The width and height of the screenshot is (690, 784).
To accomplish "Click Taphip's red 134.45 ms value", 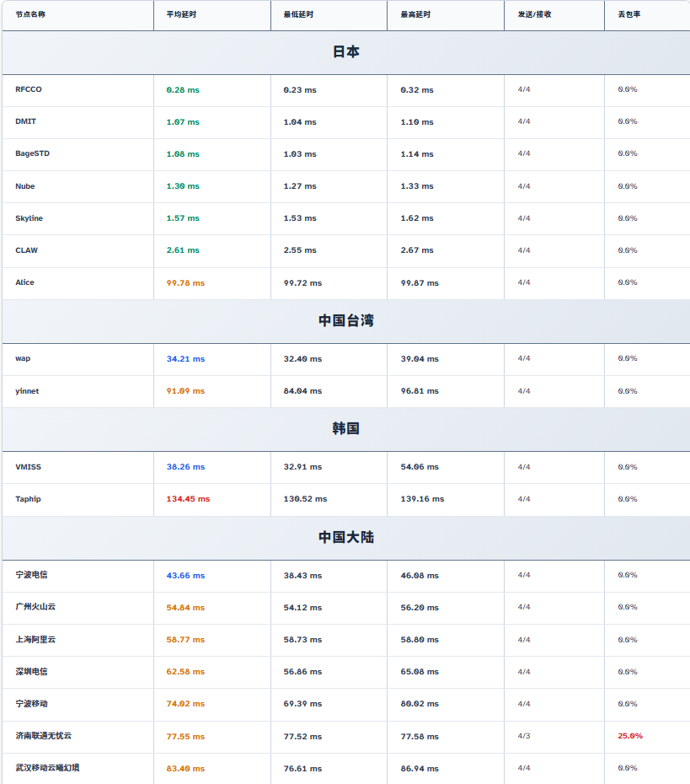I will pyautogui.click(x=188, y=499).
